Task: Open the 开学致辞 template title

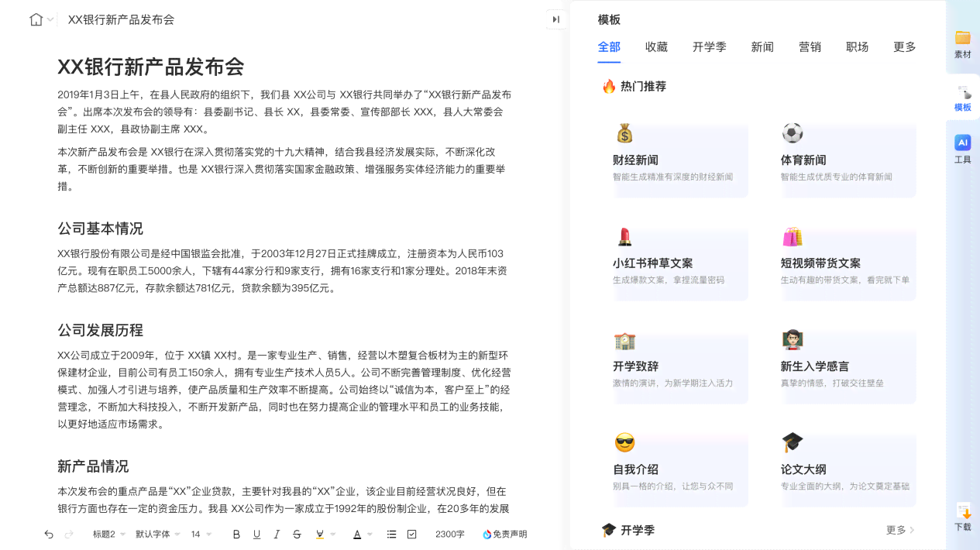Action: coord(635,366)
